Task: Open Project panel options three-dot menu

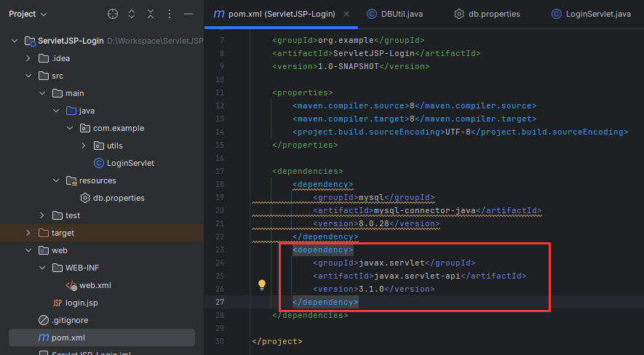Action: pyautogui.click(x=169, y=14)
